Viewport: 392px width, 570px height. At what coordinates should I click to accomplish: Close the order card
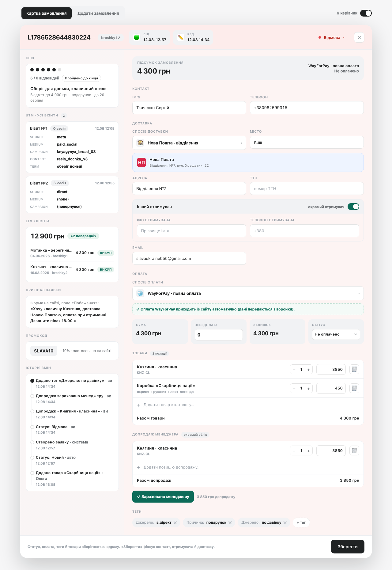(x=359, y=37)
